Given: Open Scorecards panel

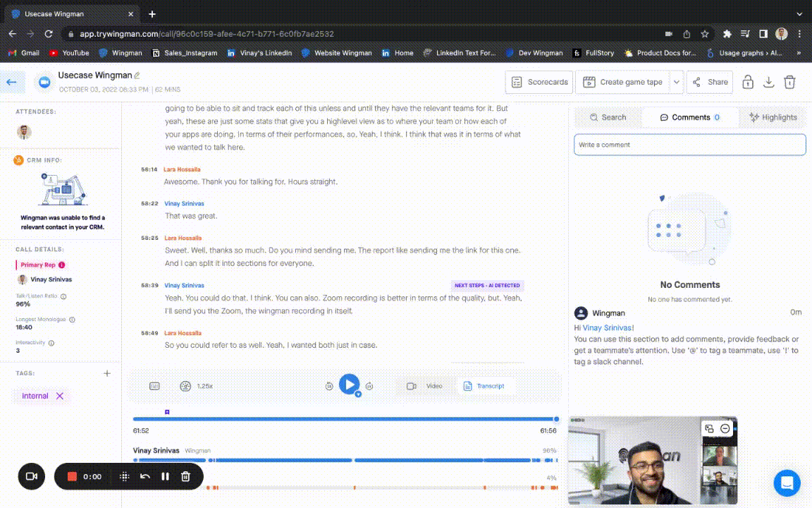Looking at the screenshot, I should tap(539, 82).
